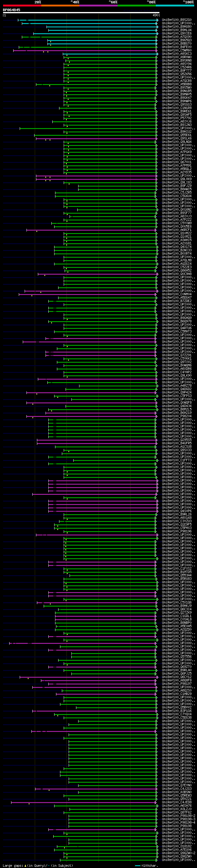The width and height of the screenshot is (197, 868).
Task: Select the hit label UniRef100_A9SKC3
Action: pos(177,54)
